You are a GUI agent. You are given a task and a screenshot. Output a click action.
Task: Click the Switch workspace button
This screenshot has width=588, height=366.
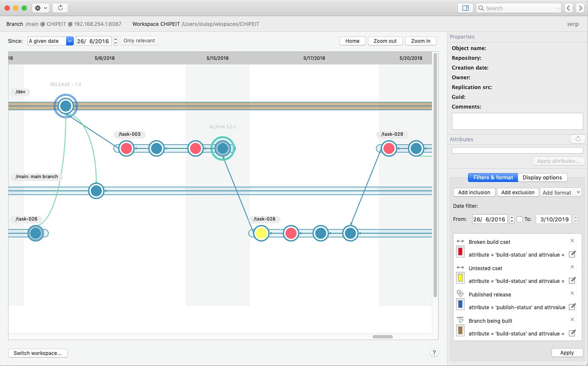click(38, 353)
